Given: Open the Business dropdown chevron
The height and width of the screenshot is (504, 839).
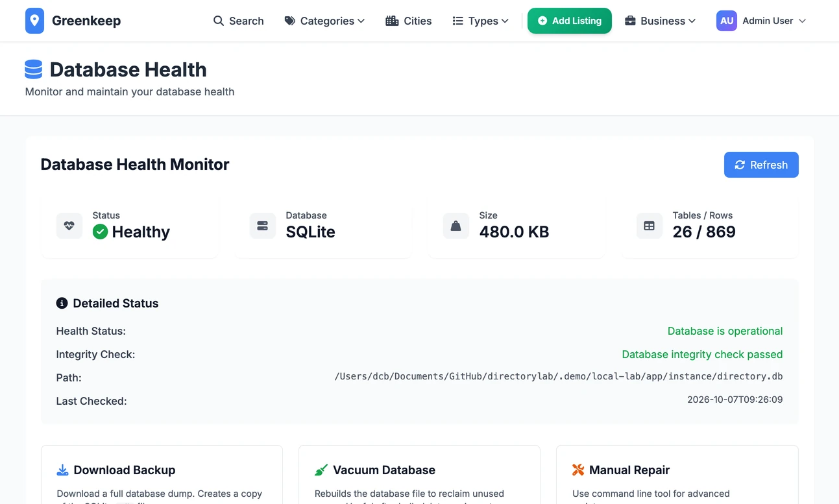Looking at the screenshot, I should tap(692, 21).
